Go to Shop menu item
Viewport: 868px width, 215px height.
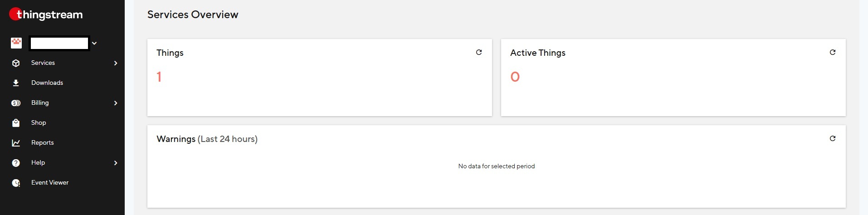[39, 123]
